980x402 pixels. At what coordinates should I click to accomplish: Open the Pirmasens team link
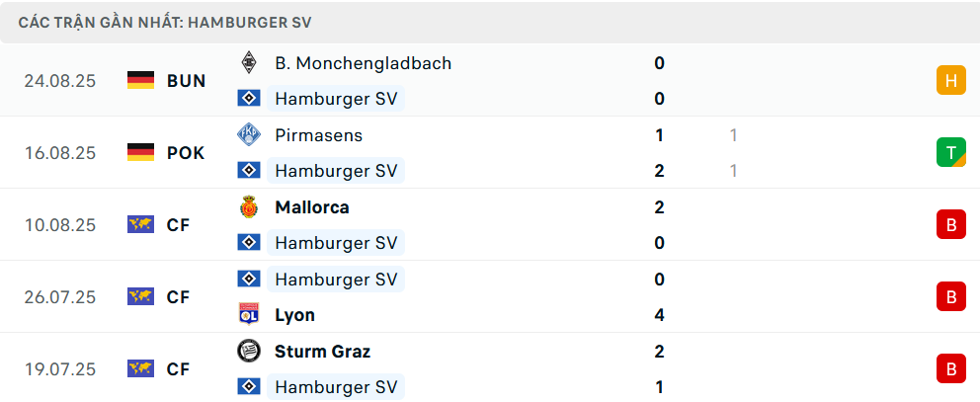point(318,135)
